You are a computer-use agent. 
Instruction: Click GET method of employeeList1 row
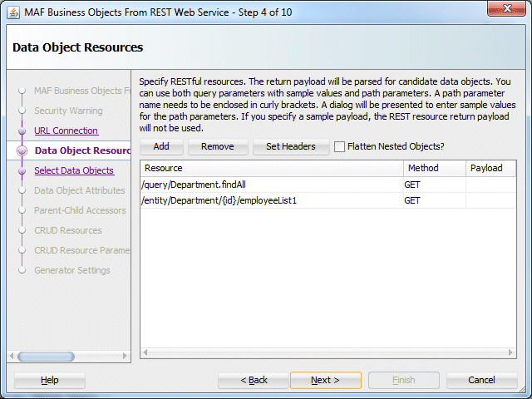pyautogui.click(x=435, y=200)
